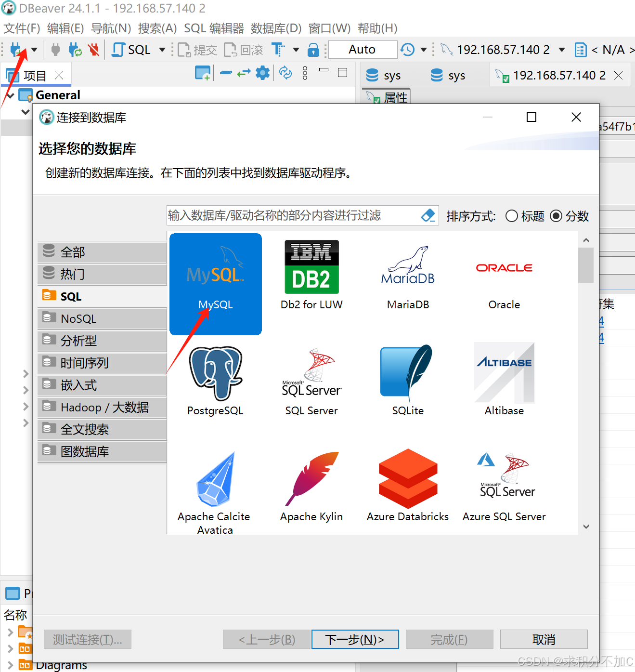Viewport: 635px width, 672px height.
Task: Select the 标题 sort radio button
Action: pyautogui.click(x=512, y=216)
